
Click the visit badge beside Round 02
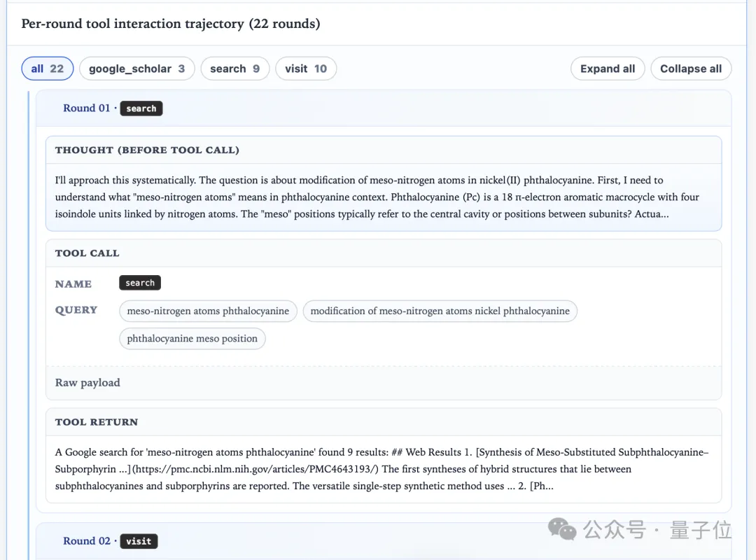pyautogui.click(x=139, y=541)
